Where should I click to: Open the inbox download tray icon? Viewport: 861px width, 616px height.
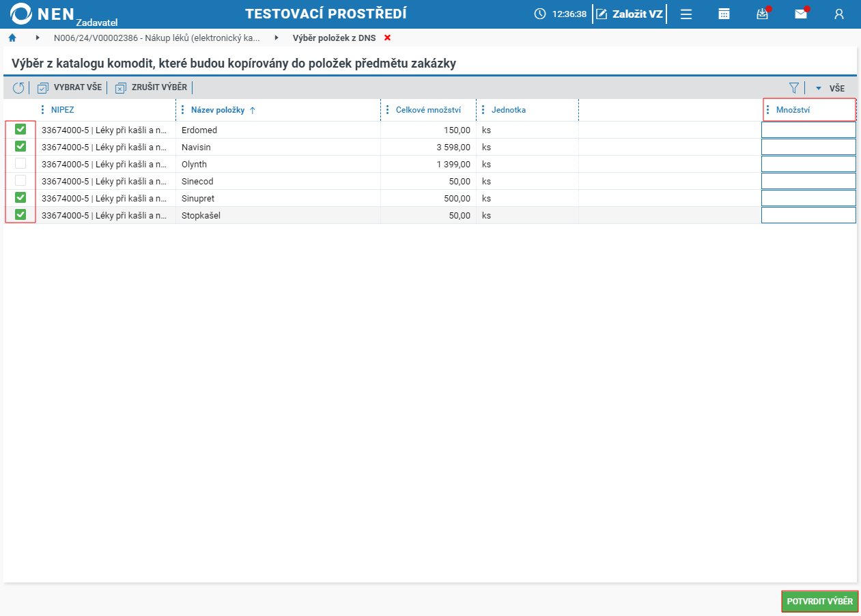click(x=763, y=14)
